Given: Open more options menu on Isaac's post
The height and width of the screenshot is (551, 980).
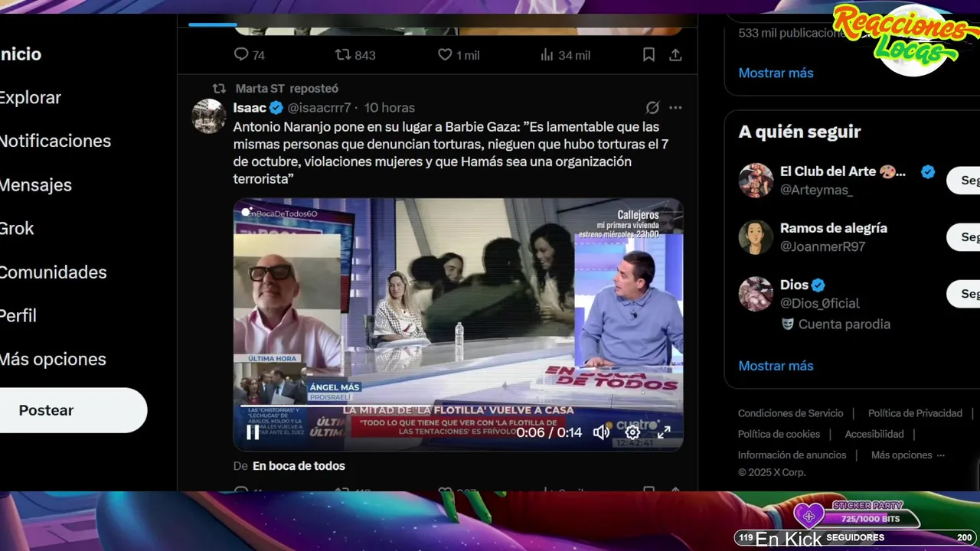Looking at the screenshot, I should click(x=675, y=107).
